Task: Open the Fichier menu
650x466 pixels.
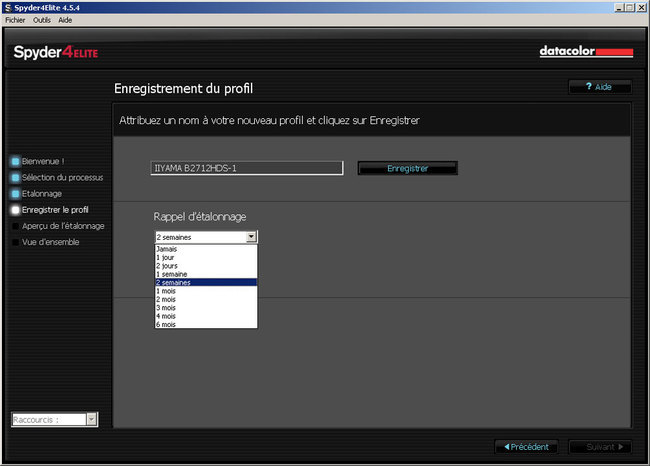Action: tap(15, 20)
